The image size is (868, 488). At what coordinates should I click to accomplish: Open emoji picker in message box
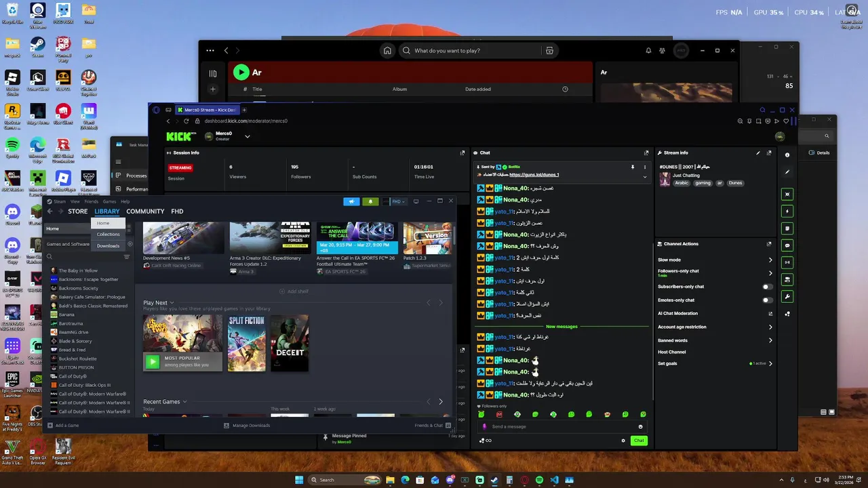(x=640, y=426)
